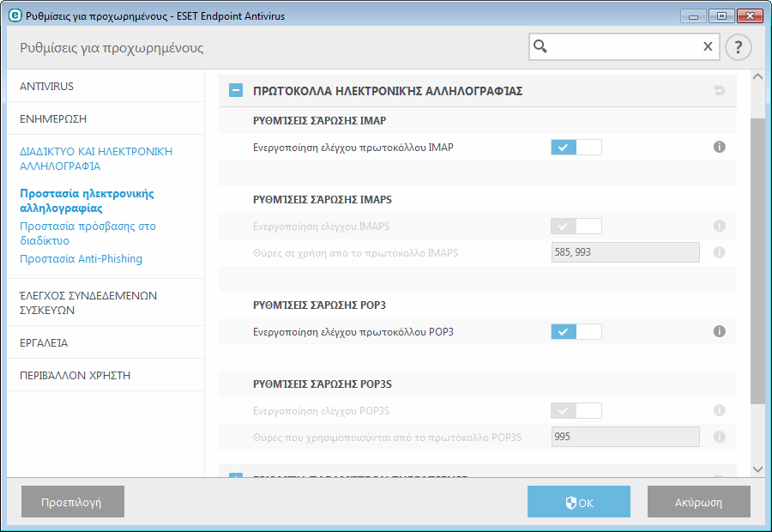The width and height of the screenshot is (772, 532).
Task: Show info for POP3S checking option
Action: [720, 410]
